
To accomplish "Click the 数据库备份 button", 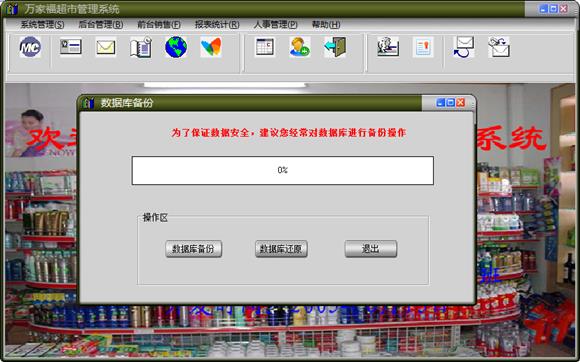I will click(193, 249).
